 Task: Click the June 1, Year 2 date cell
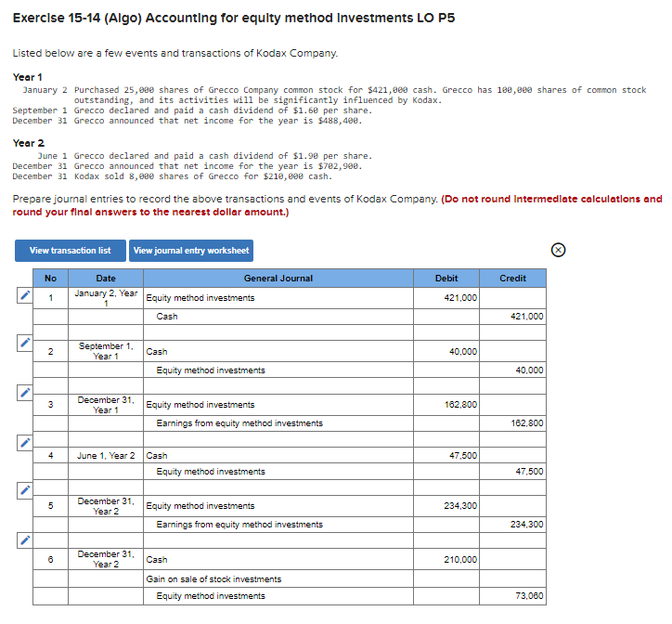tap(106, 455)
